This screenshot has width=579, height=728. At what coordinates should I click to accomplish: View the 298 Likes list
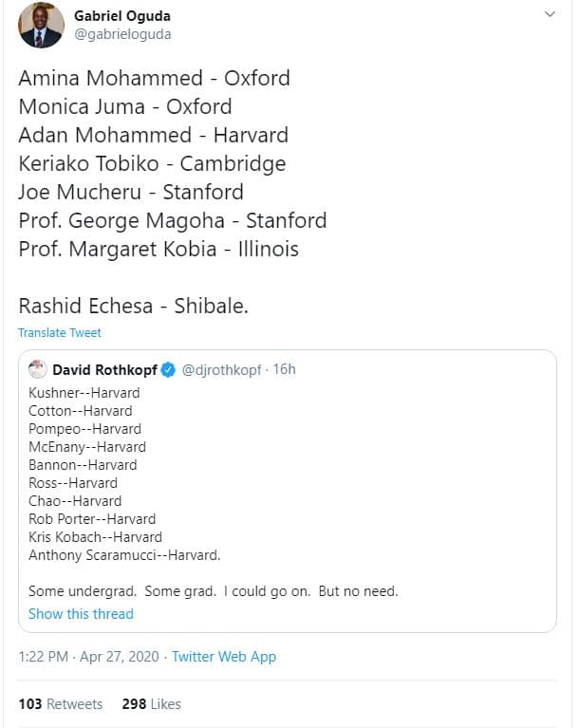(x=151, y=703)
